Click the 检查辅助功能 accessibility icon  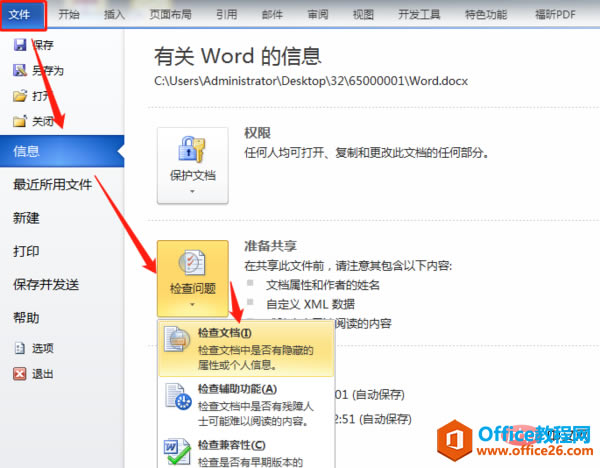coord(178,396)
